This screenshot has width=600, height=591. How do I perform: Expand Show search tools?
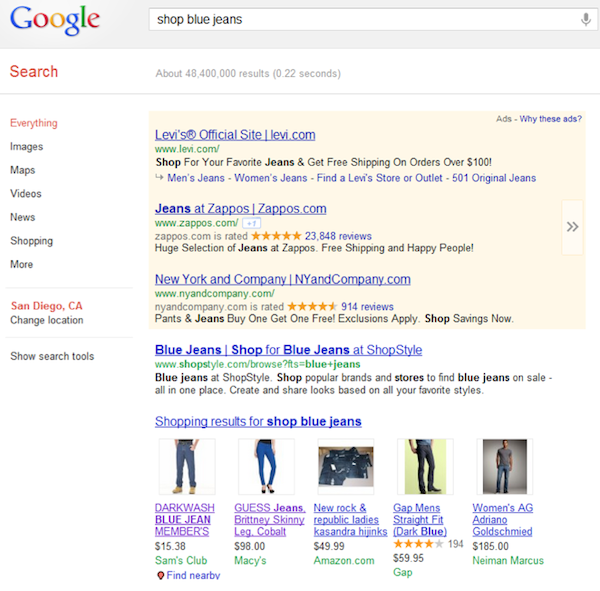pos(52,356)
